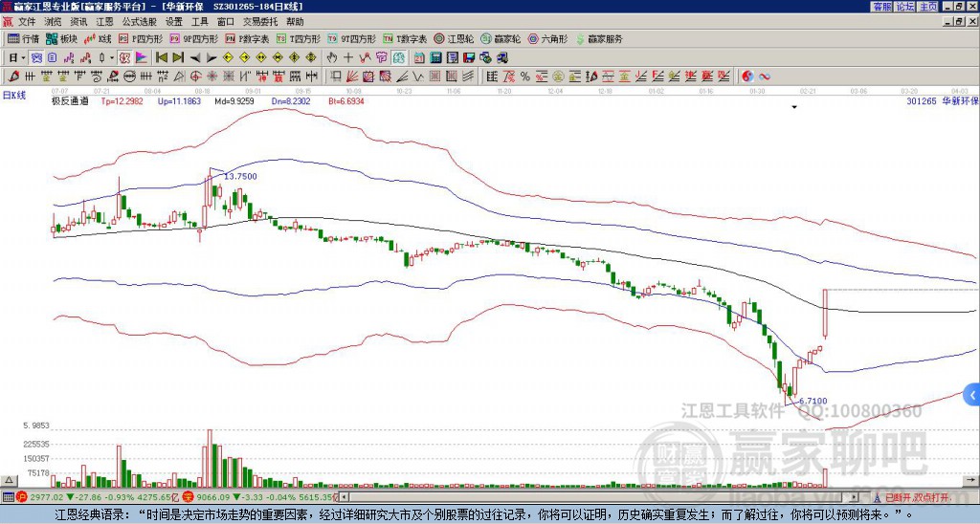Image resolution: width=980 pixels, height=524 pixels.
Task: Toggle the 权 adjusted price button
Action: (123, 57)
